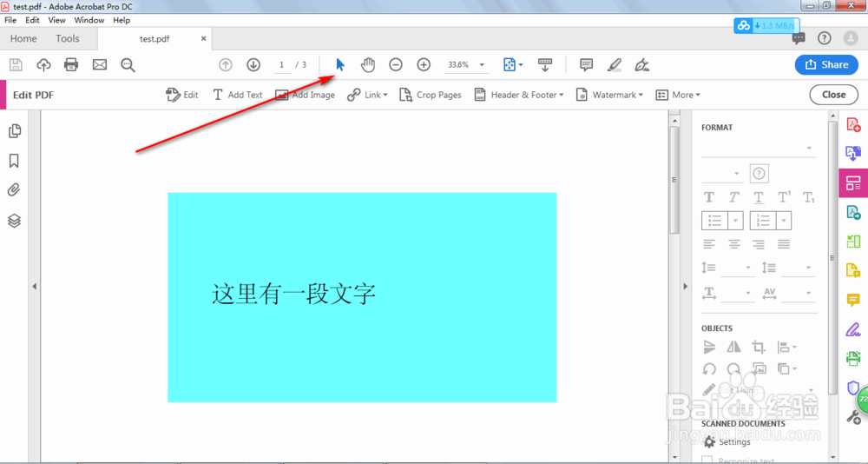Select the Crop image object tool
This screenshot has width=868, height=464.
pyautogui.click(x=759, y=347)
